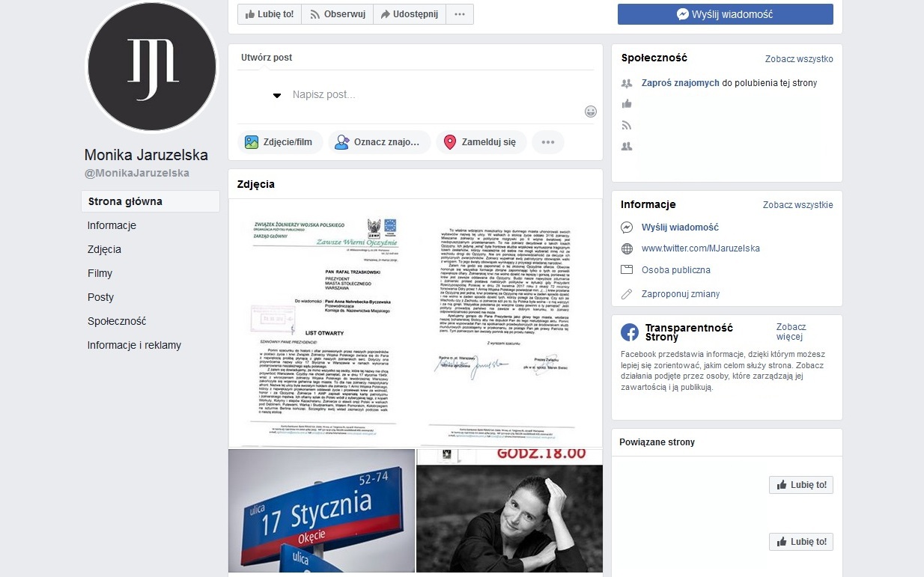This screenshot has width=924, height=577.
Task: Open Filmy in the left sidebar
Action: [100, 273]
